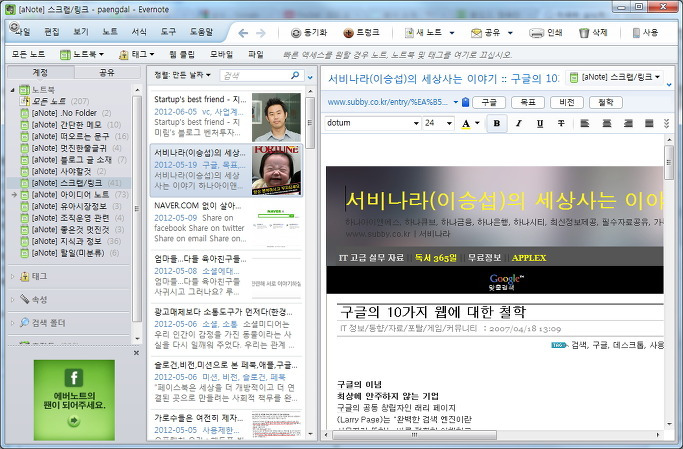Delete the note with 삭제 trash icon
The height and width of the screenshot is (449, 683).
[x=584, y=33]
